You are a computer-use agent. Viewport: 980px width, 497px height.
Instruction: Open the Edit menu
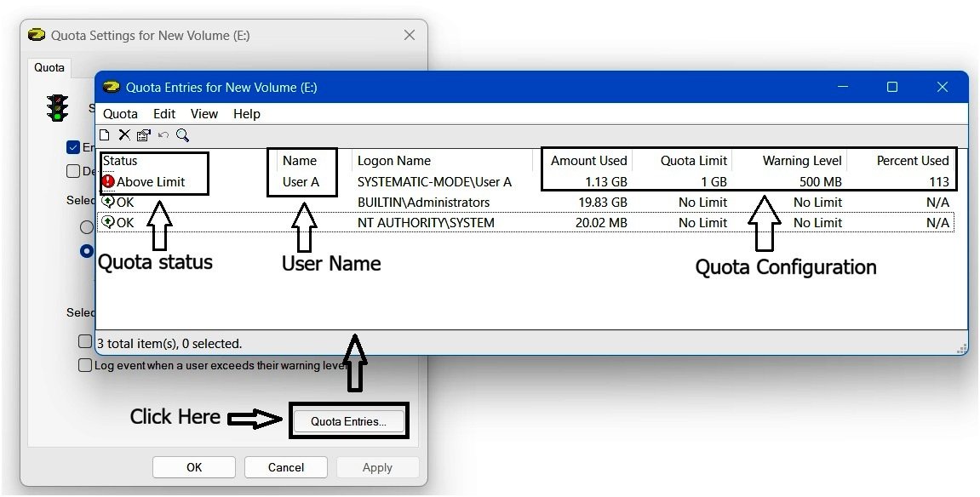click(164, 114)
